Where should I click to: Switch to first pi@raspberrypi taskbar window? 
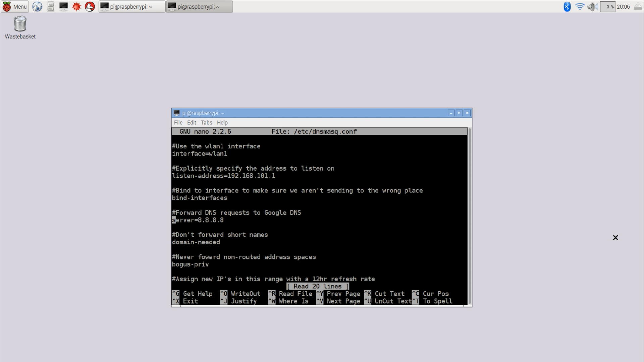(x=132, y=6)
